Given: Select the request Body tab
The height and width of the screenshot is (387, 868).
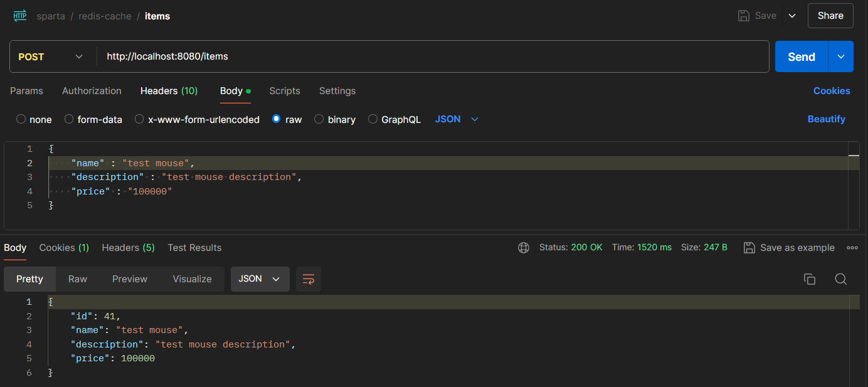Looking at the screenshot, I should click(235, 91).
